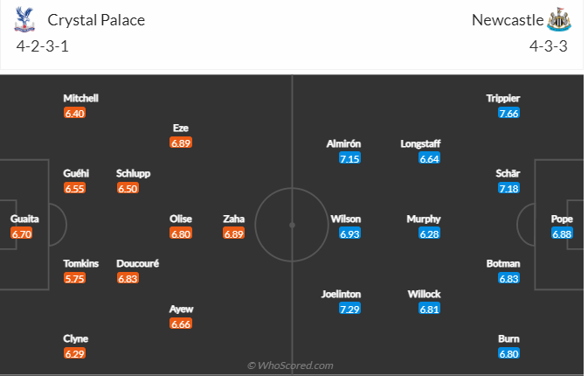Open the Crystal Palace team name link
The image size is (588, 376).
96,19
